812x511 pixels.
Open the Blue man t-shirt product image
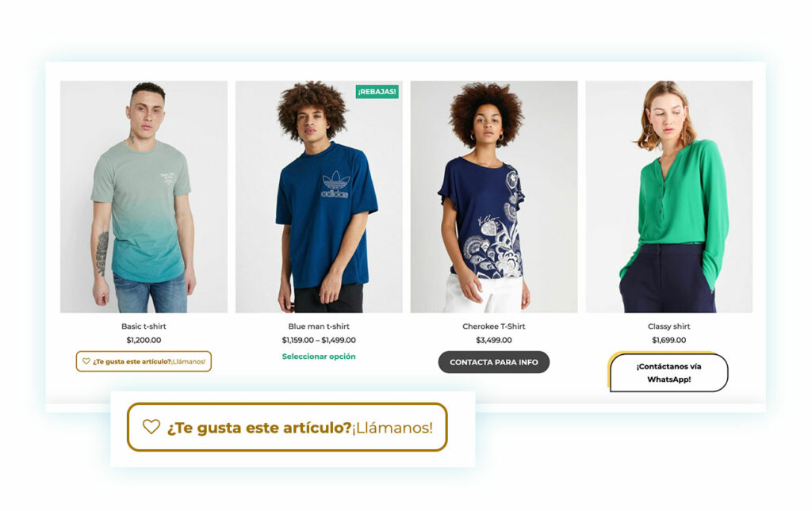(319, 196)
